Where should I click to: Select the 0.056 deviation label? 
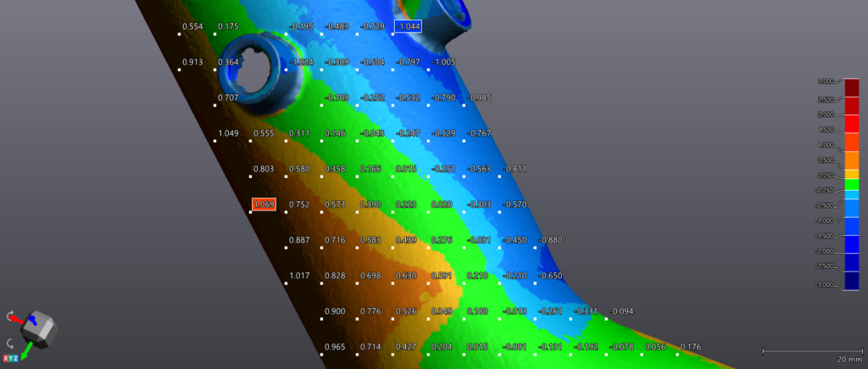[x=655, y=347]
